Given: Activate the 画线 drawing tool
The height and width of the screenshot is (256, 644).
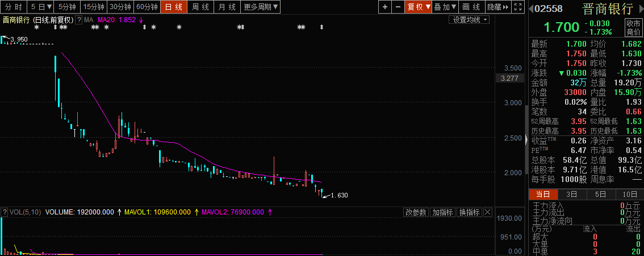Looking at the screenshot, I should coord(471,7).
